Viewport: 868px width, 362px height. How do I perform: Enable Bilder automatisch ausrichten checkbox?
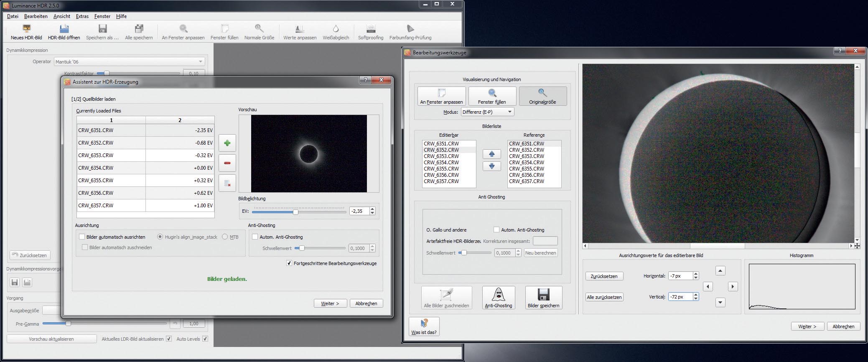[x=82, y=237]
